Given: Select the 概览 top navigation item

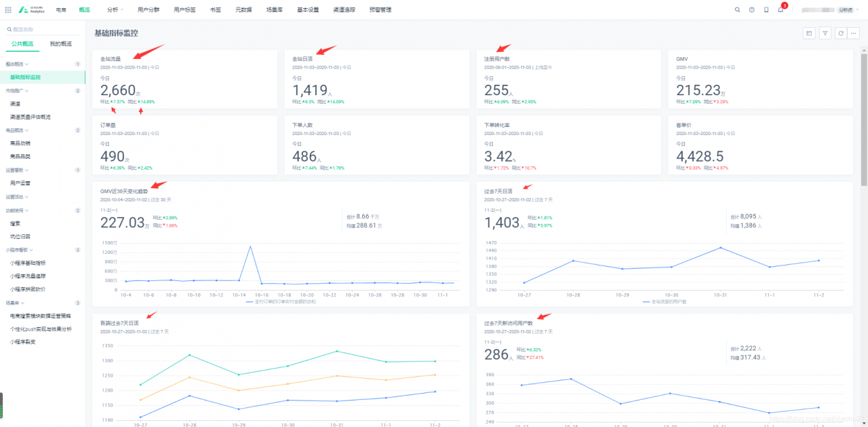Looking at the screenshot, I should (x=84, y=10).
